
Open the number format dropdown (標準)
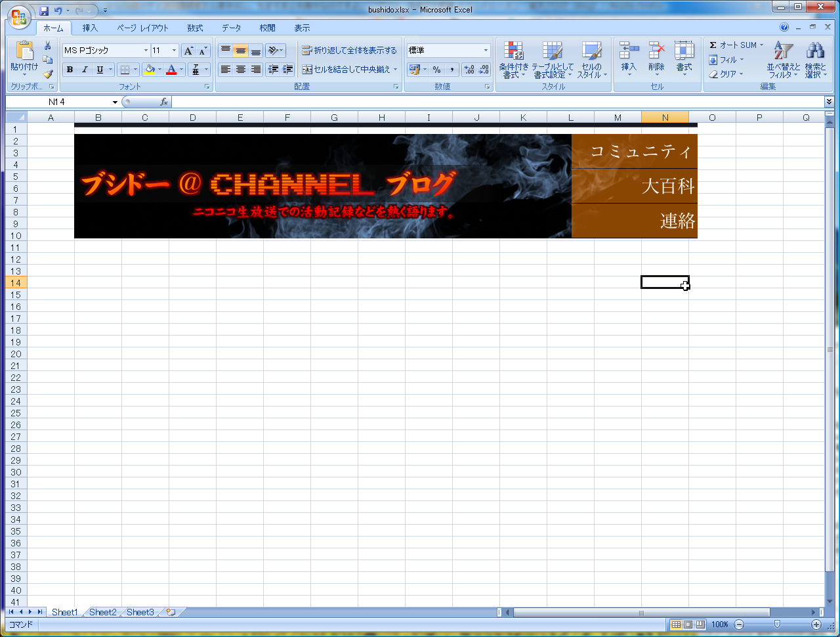[x=486, y=51]
